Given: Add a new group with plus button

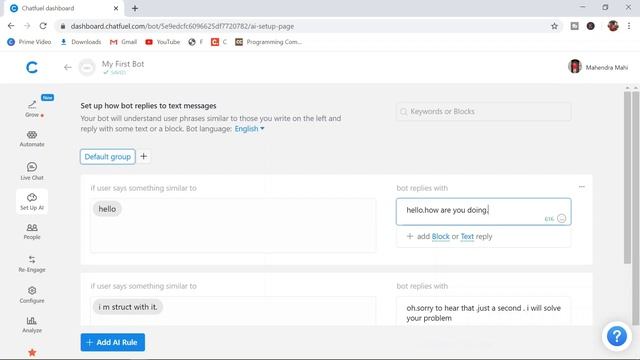Looking at the screenshot, I should (x=144, y=156).
